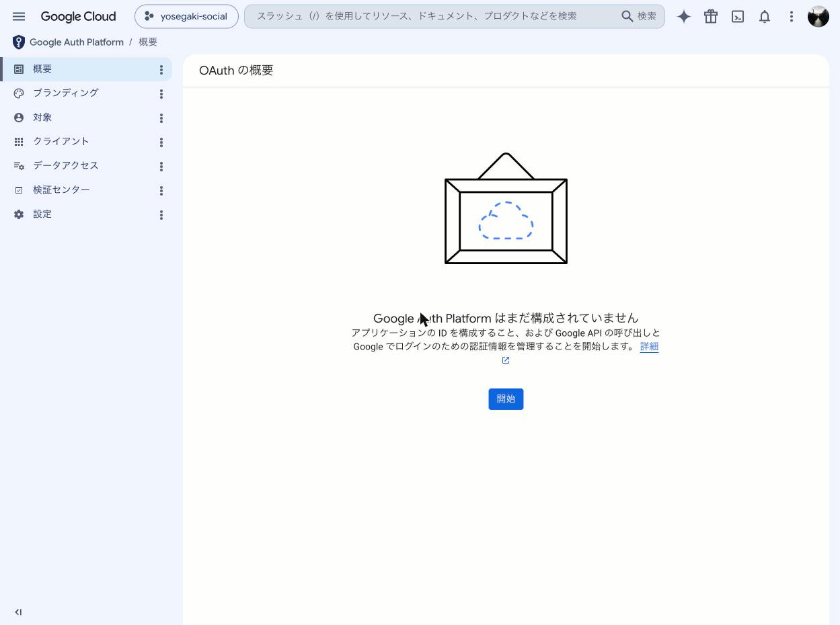Click the クライアント grid icon
This screenshot has height=625, width=840.
[x=19, y=142]
